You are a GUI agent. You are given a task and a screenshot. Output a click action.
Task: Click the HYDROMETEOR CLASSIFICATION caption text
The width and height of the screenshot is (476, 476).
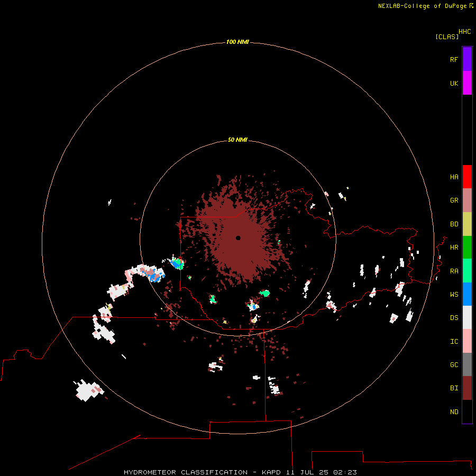tap(186, 472)
